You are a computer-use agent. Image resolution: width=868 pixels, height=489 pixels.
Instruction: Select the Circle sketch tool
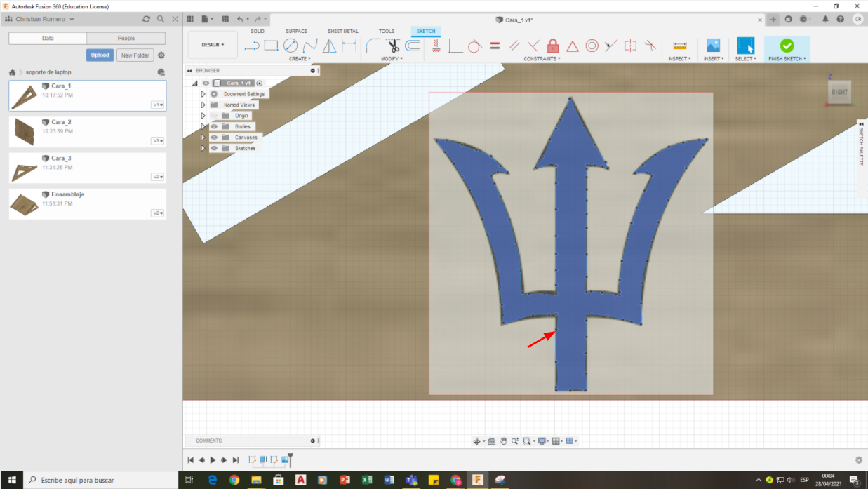pos(291,46)
